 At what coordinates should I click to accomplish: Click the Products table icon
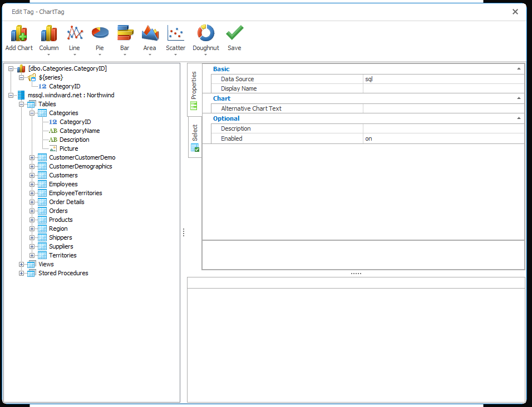(x=42, y=220)
